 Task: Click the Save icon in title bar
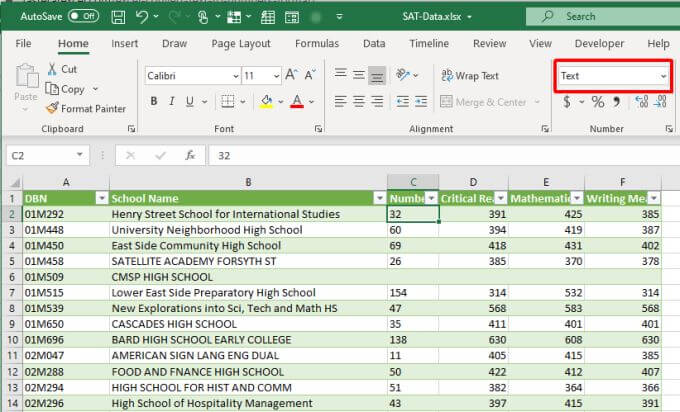(x=119, y=16)
